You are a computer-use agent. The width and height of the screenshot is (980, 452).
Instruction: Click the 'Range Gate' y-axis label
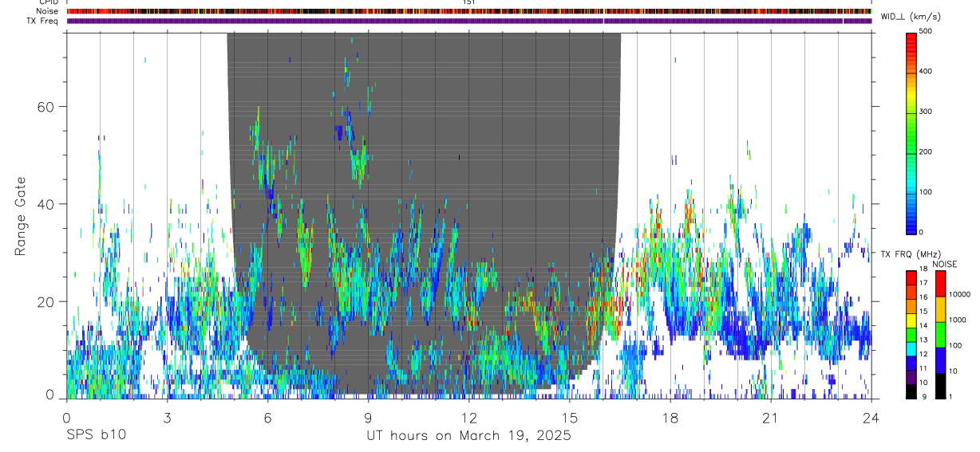coord(21,217)
